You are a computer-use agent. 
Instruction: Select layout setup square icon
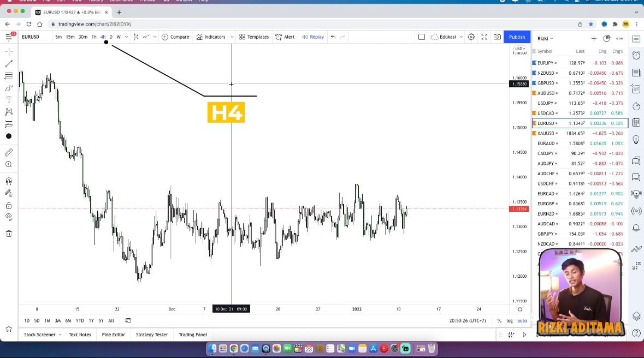point(421,37)
